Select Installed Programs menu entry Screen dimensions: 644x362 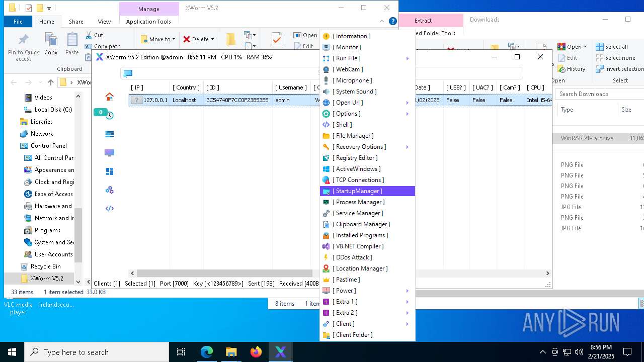click(x=367, y=235)
